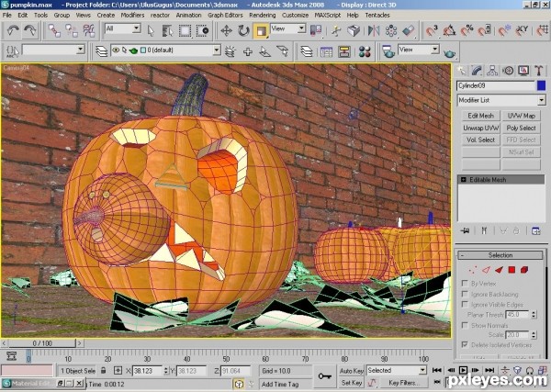The width and height of the screenshot is (551, 392).
Task: Toggle the Angle Snap icon
Action: (x=449, y=31)
